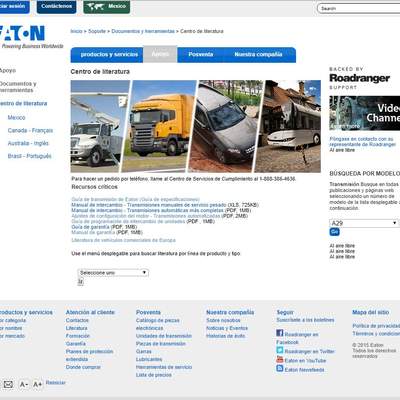Open the Mapa del sitio link
Screen dimensions: 400x400
click(371, 312)
